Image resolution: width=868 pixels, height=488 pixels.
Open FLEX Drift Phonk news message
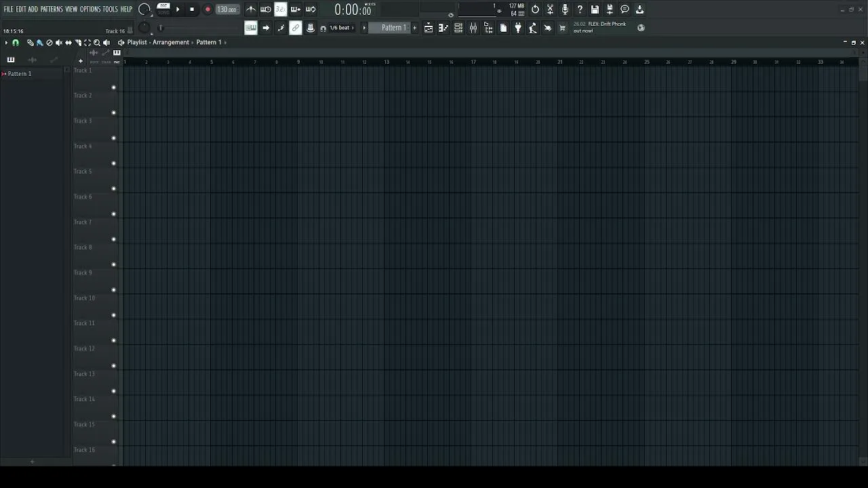600,27
